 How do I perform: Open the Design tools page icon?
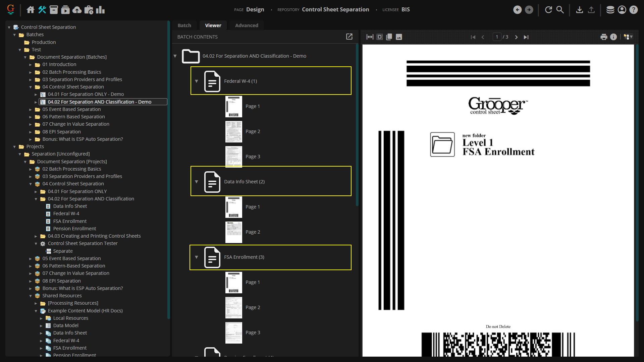click(x=42, y=10)
